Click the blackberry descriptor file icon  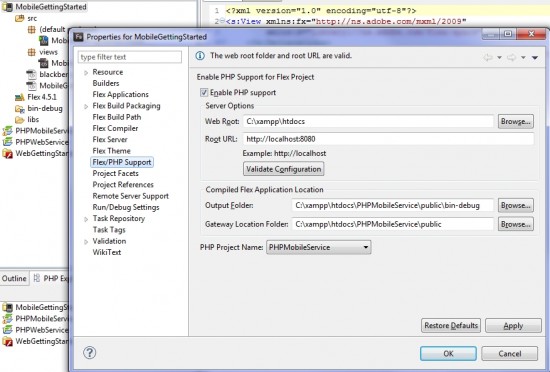tap(32, 74)
